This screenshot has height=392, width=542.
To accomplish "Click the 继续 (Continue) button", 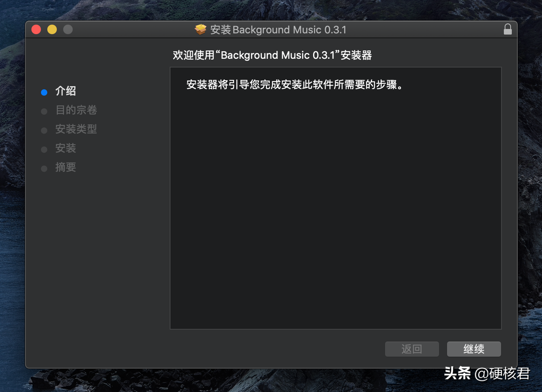I will (474, 349).
